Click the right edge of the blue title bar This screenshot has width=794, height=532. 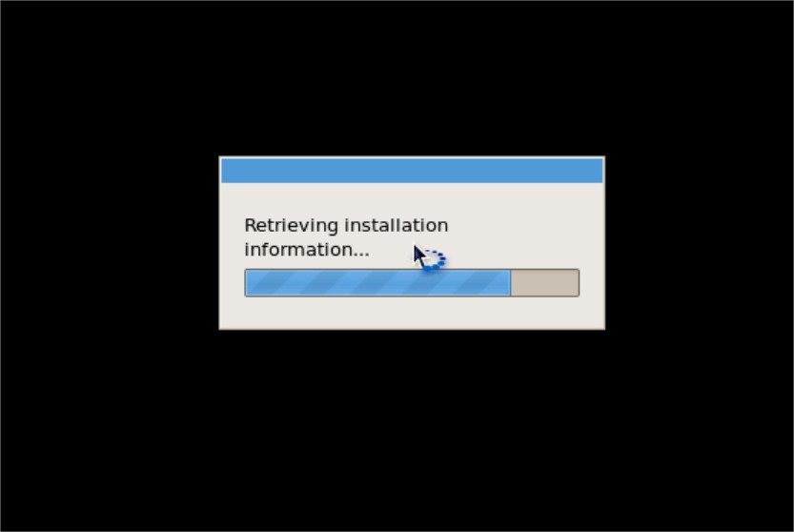(600, 171)
